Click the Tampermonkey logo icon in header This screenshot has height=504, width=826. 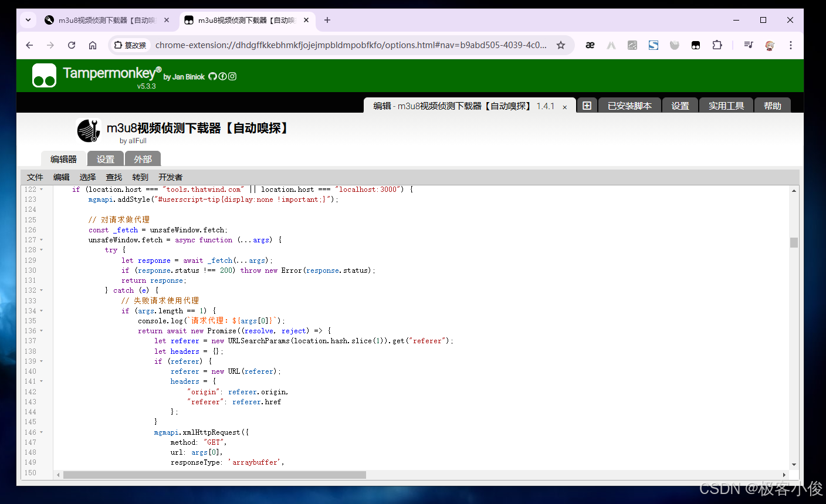45,75
